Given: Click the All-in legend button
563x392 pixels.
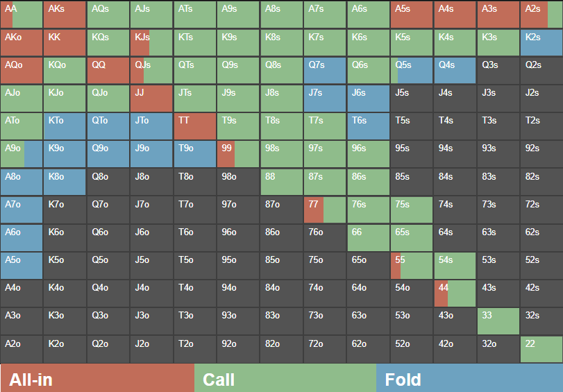Looking at the screenshot, I should coord(97,379).
